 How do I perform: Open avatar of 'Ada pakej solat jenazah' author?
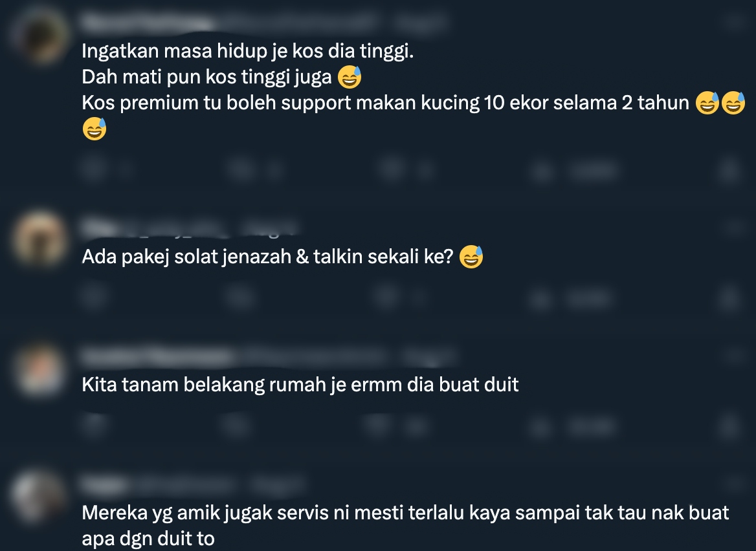tap(39, 238)
